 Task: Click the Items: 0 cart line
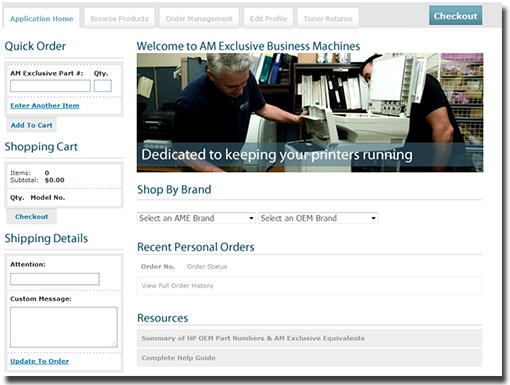pos(30,173)
